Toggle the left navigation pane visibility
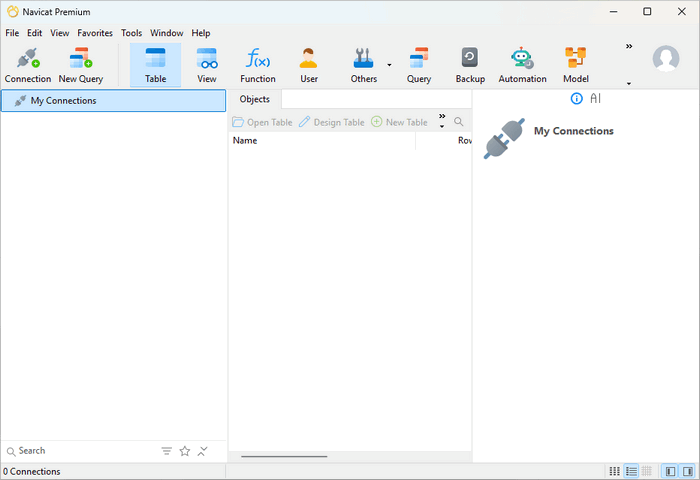 click(x=669, y=471)
